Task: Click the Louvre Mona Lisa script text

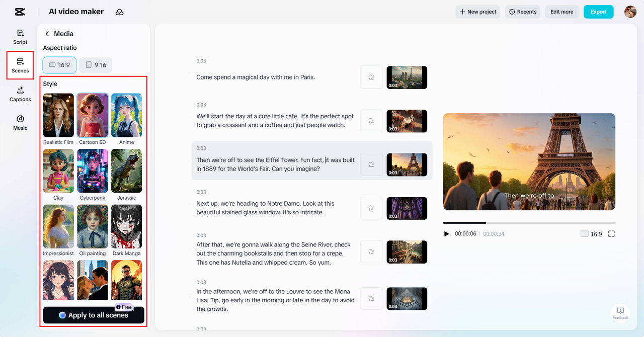Action: coord(275,300)
